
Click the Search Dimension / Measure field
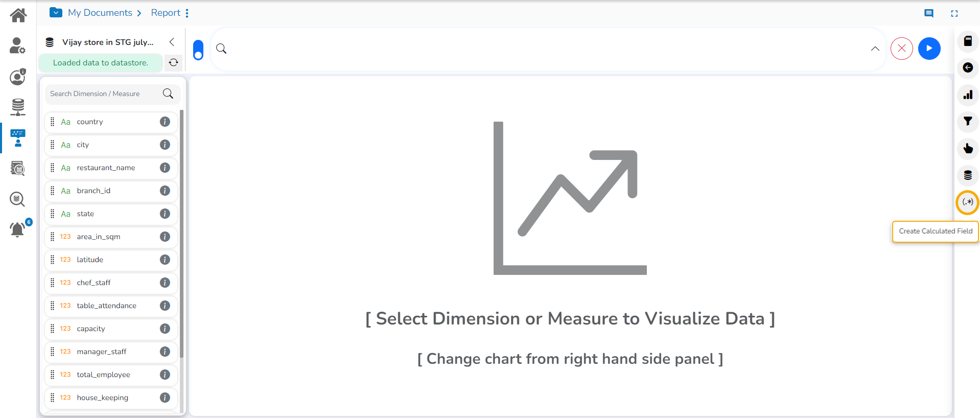point(105,94)
